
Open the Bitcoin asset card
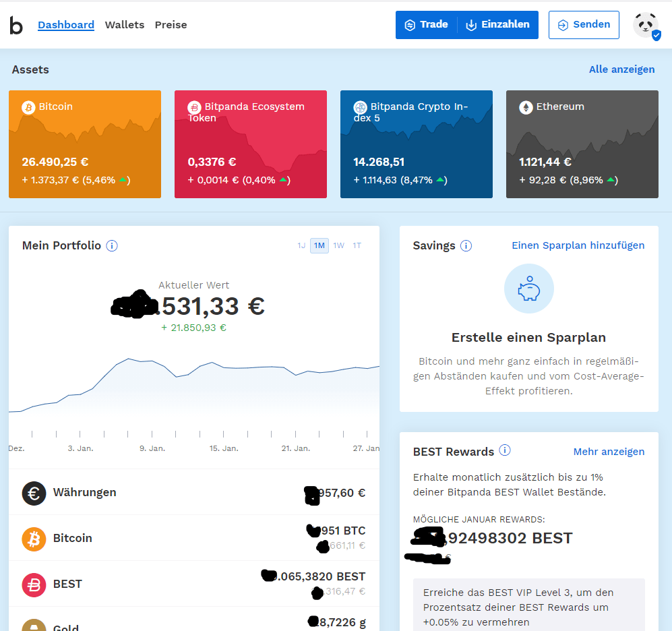click(85, 144)
